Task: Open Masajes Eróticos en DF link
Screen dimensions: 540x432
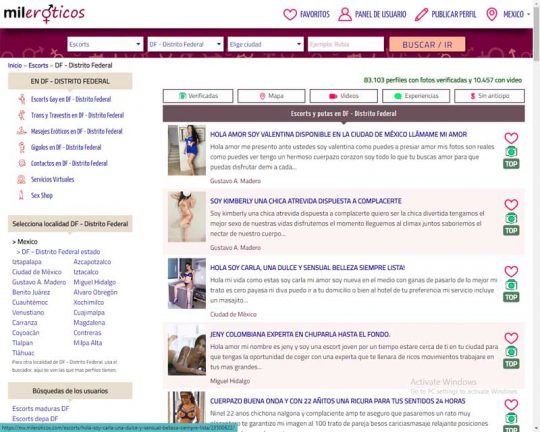Action: [x=76, y=131]
